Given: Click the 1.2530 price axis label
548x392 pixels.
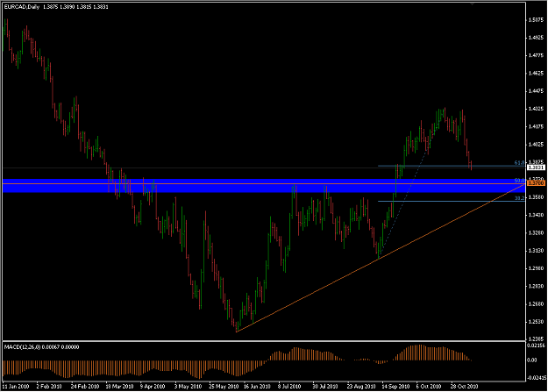Looking at the screenshot, I should [x=536, y=321].
